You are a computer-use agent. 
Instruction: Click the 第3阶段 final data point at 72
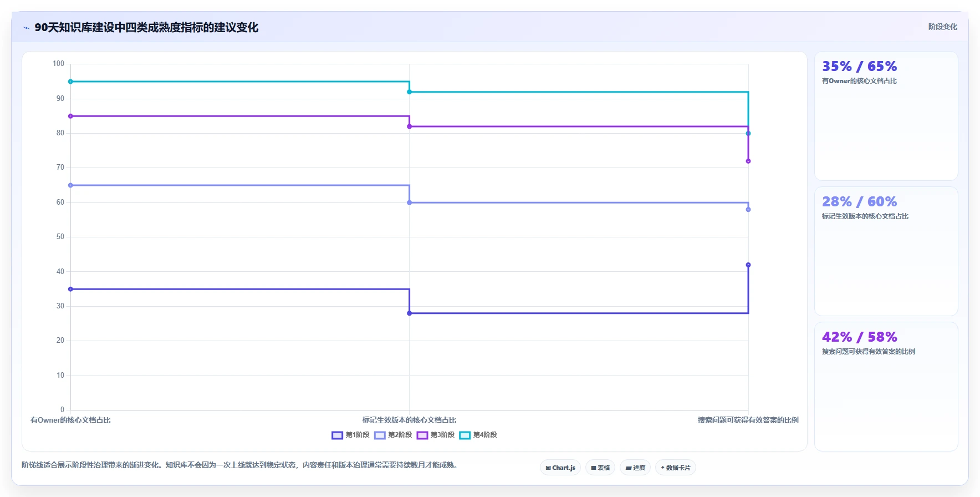[x=748, y=161]
